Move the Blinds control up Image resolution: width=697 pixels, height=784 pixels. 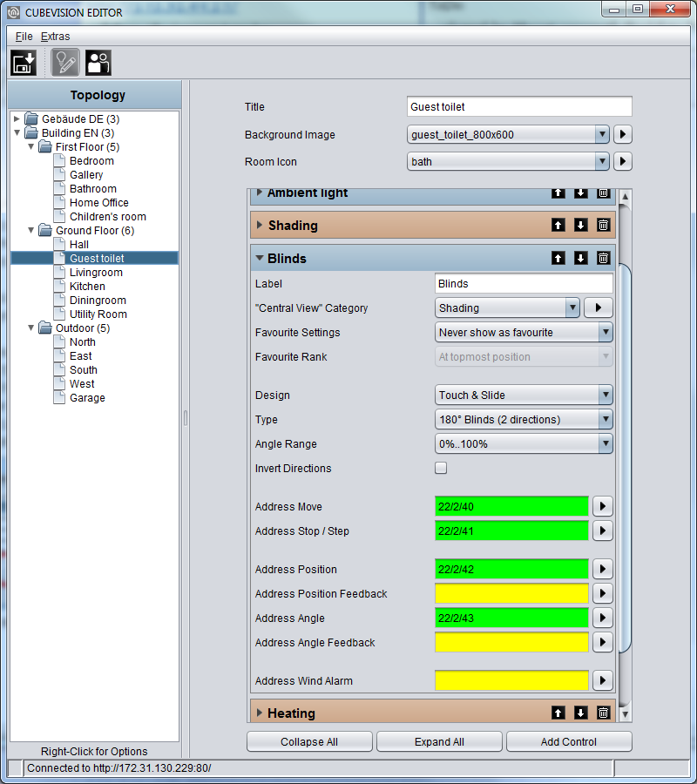[x=558, y=258]
